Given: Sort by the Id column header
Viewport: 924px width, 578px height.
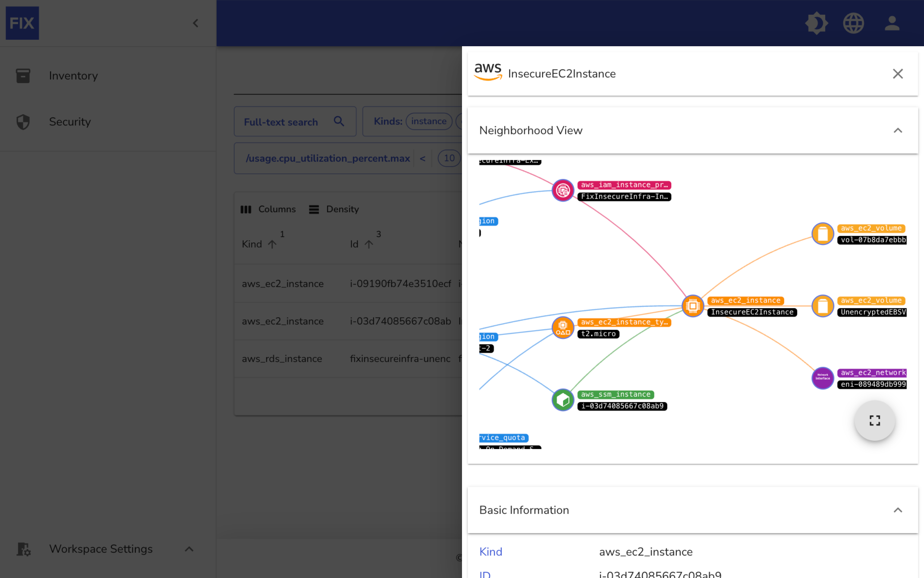Looking at the screenshot, I should point(354,244).
